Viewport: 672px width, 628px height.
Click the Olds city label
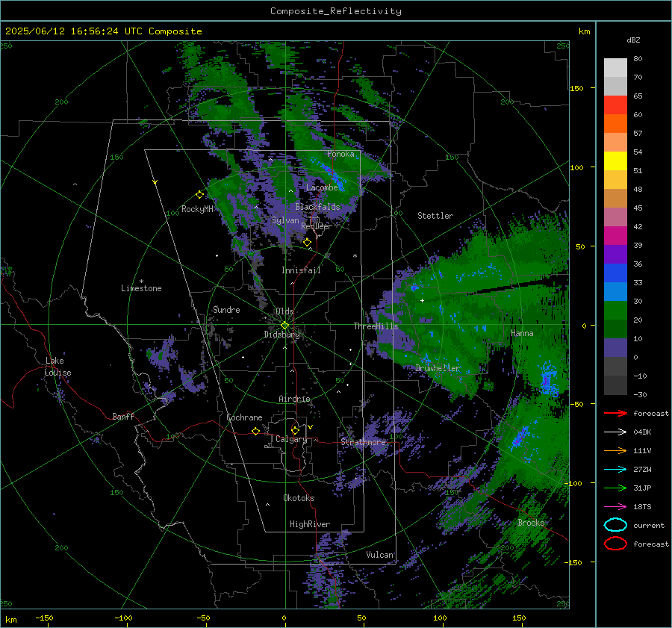284,311
